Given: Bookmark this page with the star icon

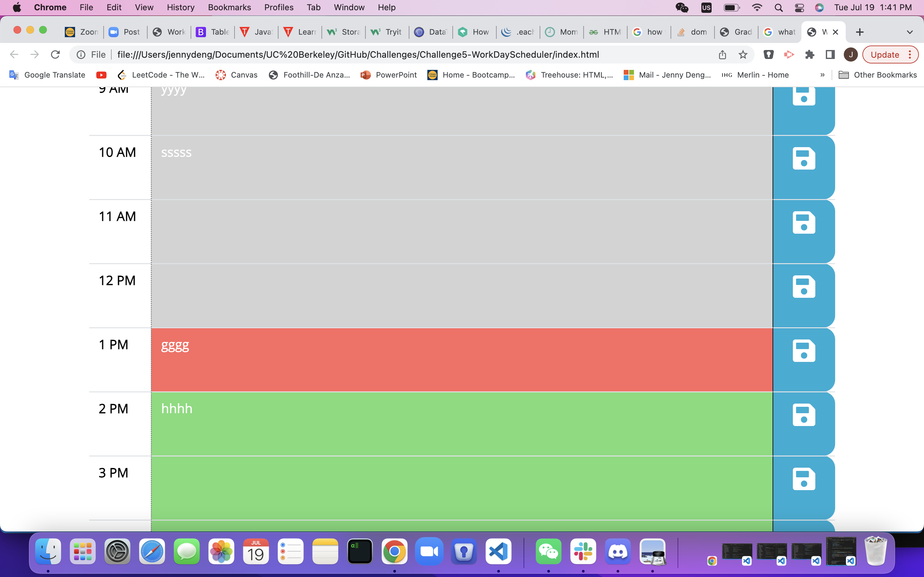Looking at the screenshot, I should (743, 54).
